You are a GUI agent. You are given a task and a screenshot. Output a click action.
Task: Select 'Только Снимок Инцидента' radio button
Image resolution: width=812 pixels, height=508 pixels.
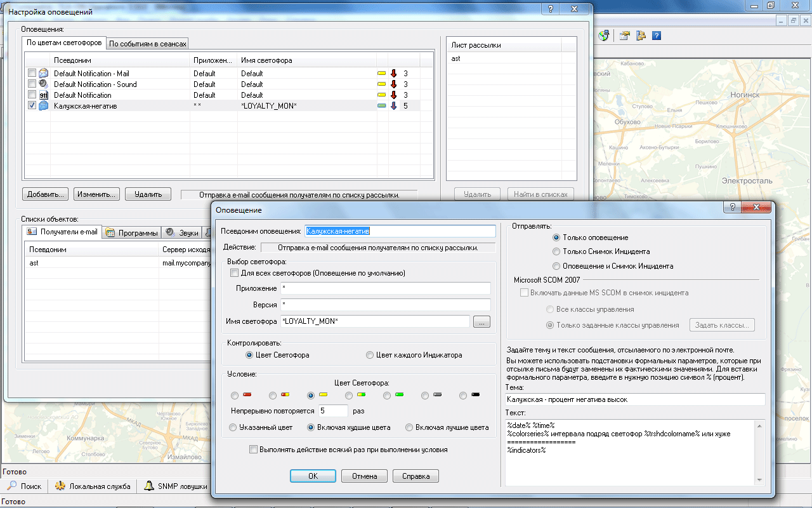(x=557, y=251)
